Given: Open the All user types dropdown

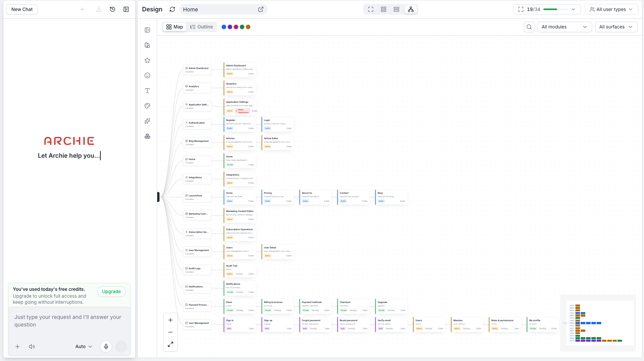Looking at the screenshot, I should point(611,9).
